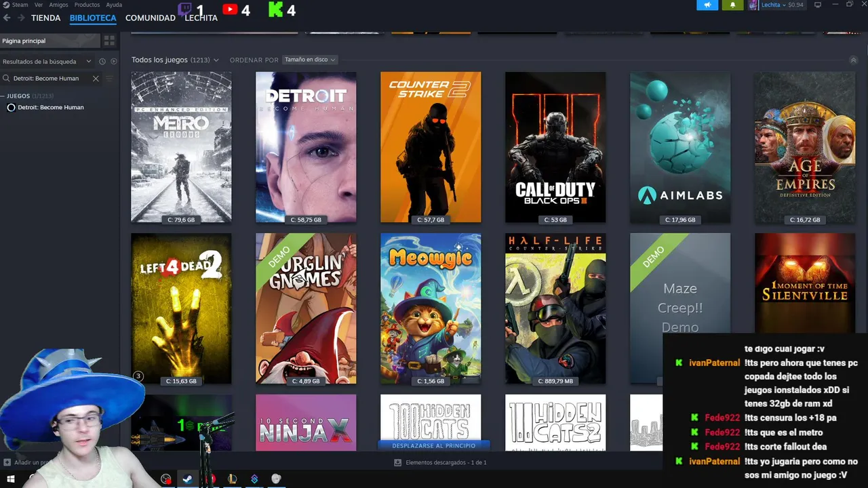Image resolution: width=868 pixels, height=488 pixels.
Task: Open the Aimlabs game cover
Action: pyautogui.click(x=680, y=147)
